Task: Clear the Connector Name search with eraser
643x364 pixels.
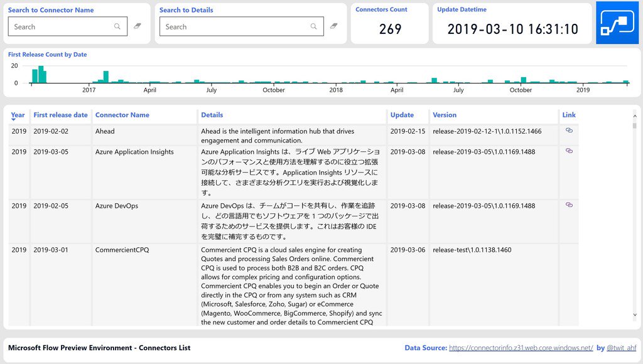Action: click(x=138, y=26)
